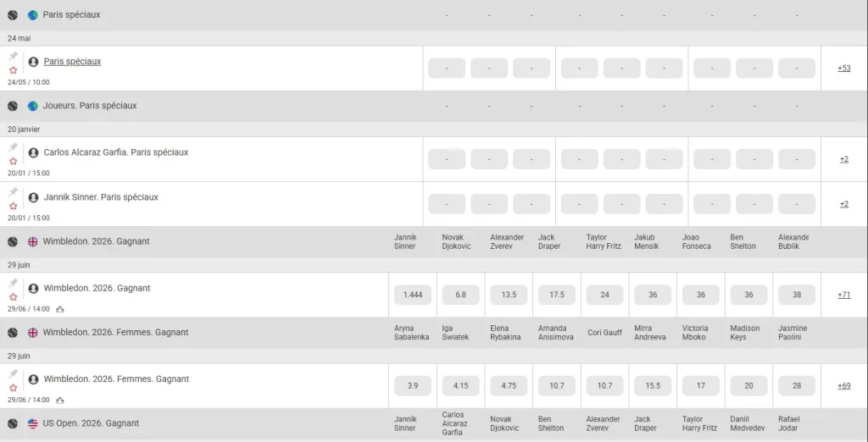Click the '20 janvier' date label
This screenshot has height=442, width=868.
pos(24,130)
